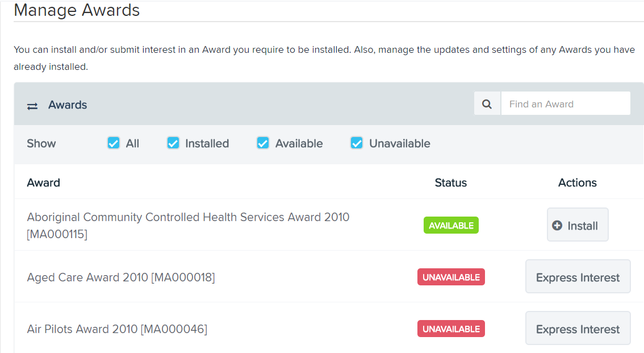Click the plus icon on Install button

coord(557,225)
